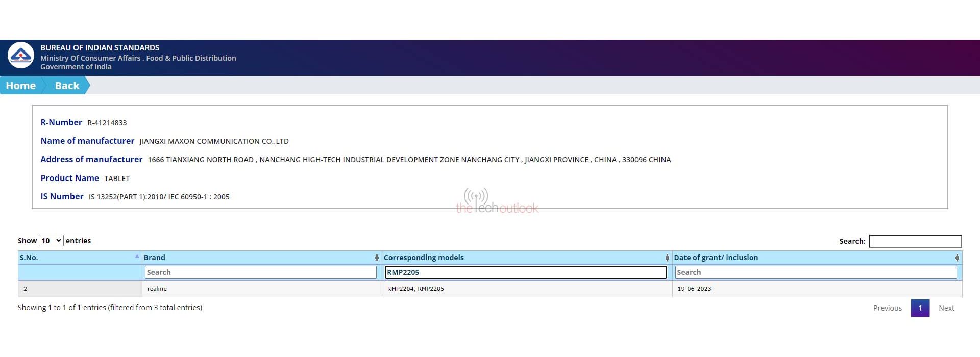The image size is (980, 357).
Task: Click the Brand column search filter
Action: tap(260, 272)
